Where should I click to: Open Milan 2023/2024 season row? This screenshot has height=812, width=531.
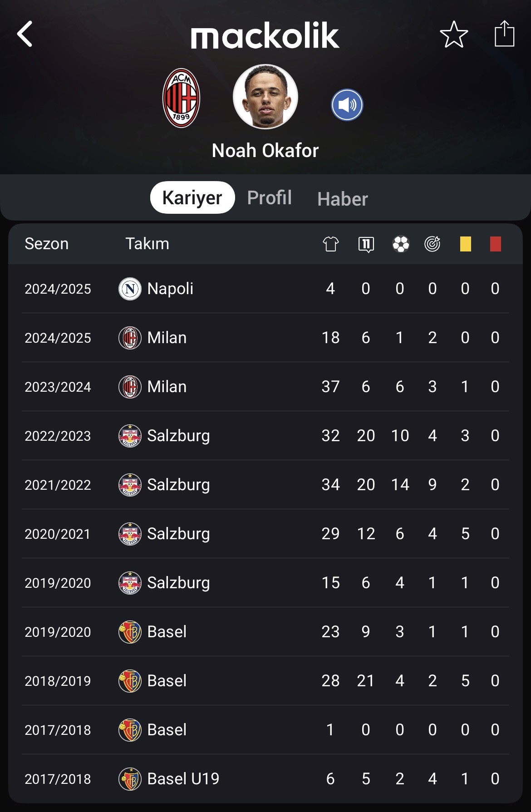265,387
